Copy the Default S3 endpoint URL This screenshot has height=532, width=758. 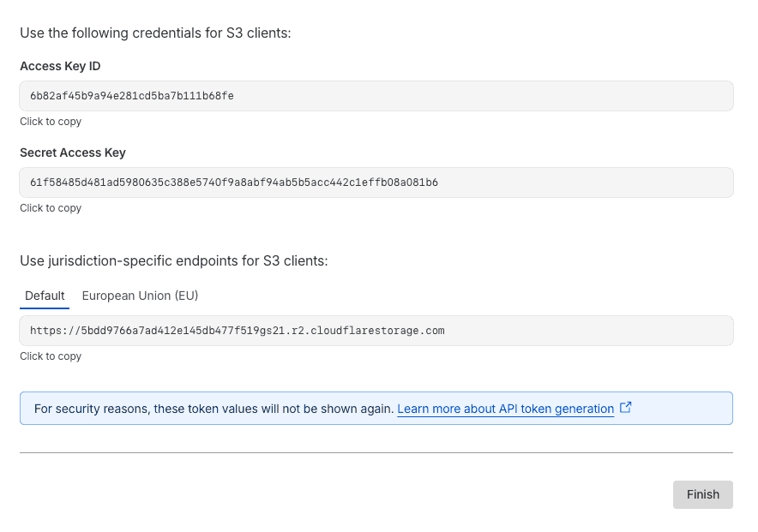237,331
